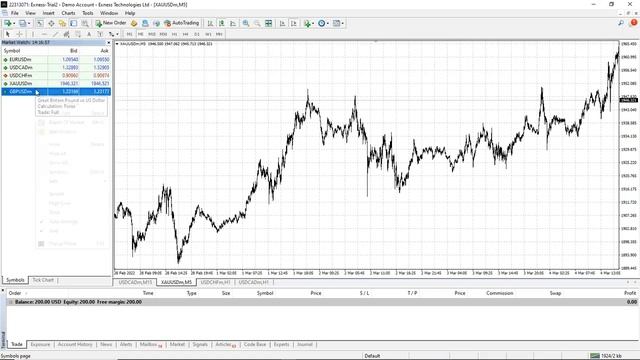
Task: Zoom out of the chart
Action: [257, 23]
